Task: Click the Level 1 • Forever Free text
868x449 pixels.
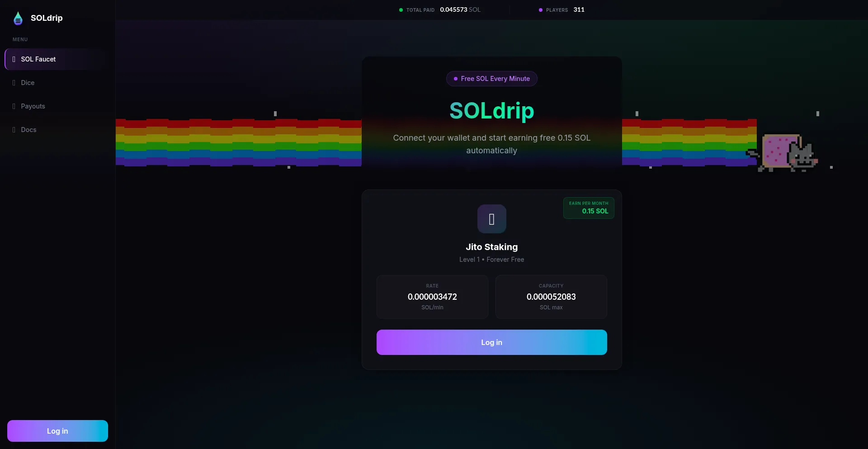Action: (491, 260)
